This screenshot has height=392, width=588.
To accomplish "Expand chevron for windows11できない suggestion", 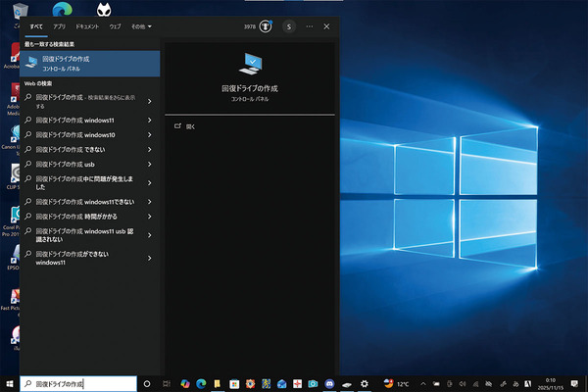I will (x=149, y=202).
